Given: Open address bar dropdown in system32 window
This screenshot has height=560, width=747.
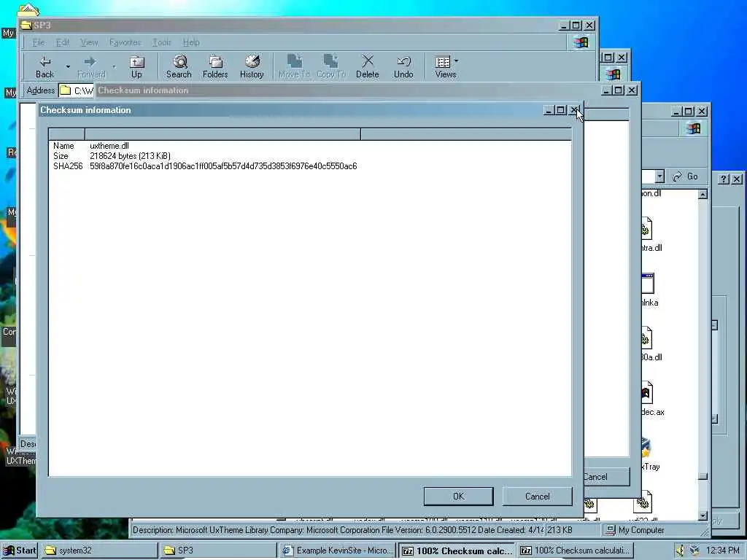Looking at the screenshot, I should 659,176.
